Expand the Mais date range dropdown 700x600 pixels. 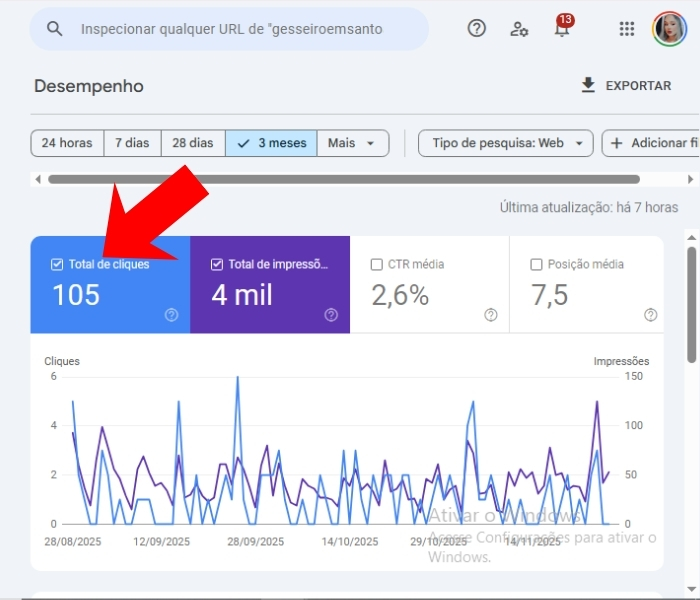[352, 143]
